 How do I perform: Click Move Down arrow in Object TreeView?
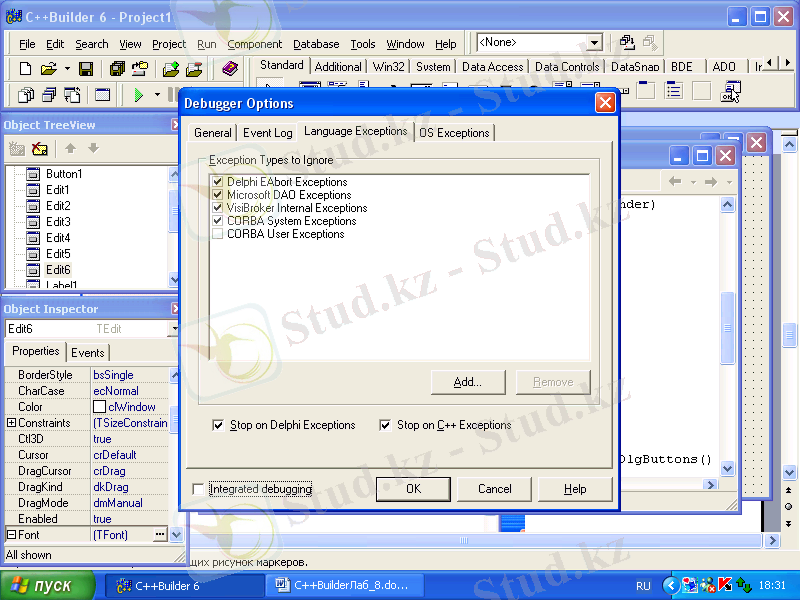(93, 148)
